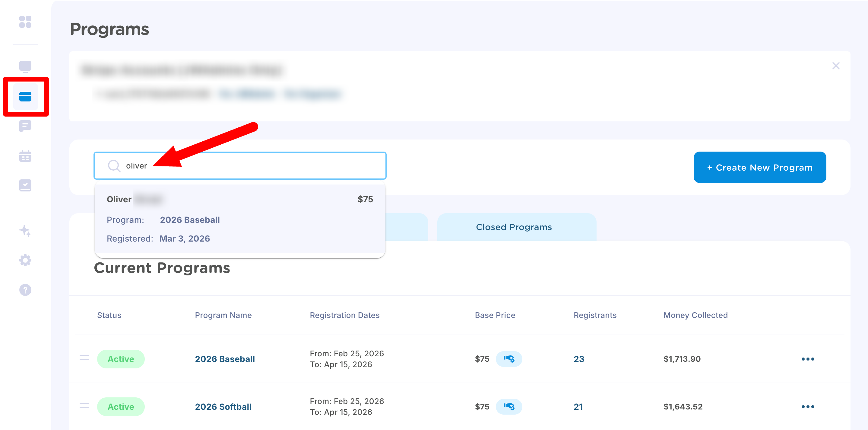This screenshot has height=430, width=868.
Task: Switch to Closed Programs tab
Action: (x=514, y=227)
